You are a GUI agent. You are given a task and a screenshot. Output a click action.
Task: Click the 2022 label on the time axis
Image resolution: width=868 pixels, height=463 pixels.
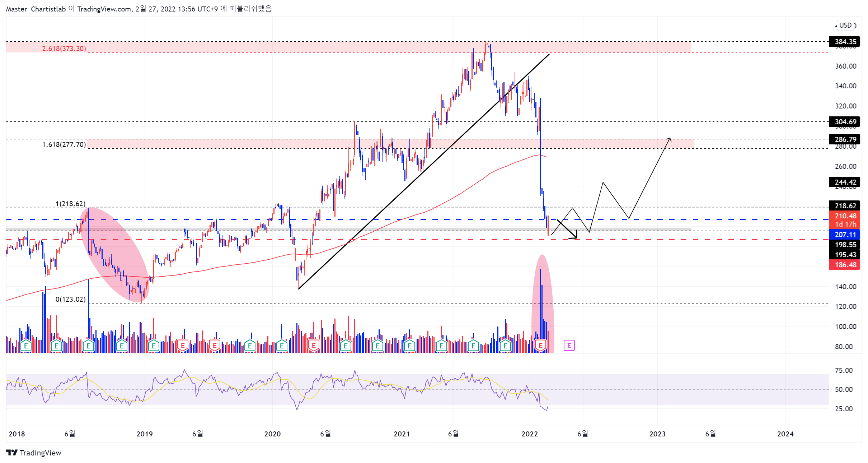pyautogui.click(x=530, y=434)
